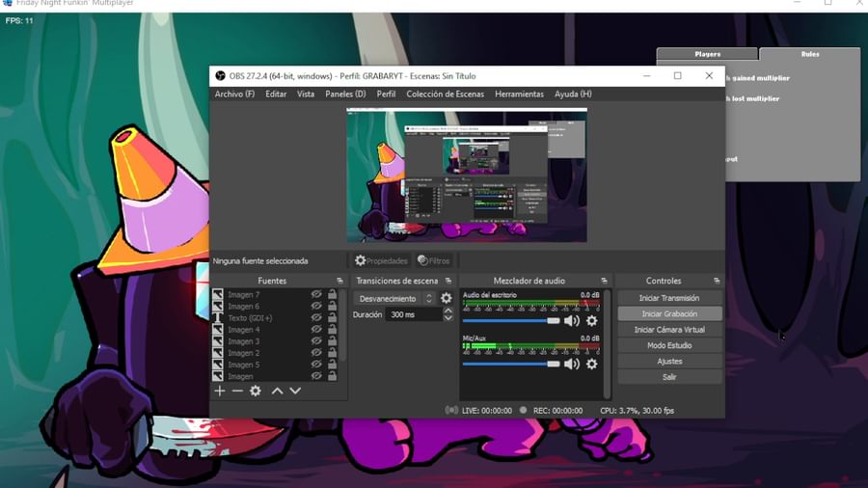Move source up with up arrow
The height and width of the screenshot is (488, 868).
tap(278, 392)
